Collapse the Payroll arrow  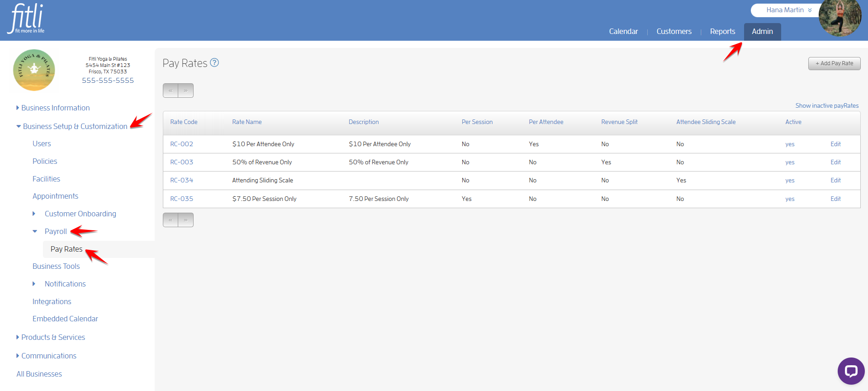(x=35, y=231)
